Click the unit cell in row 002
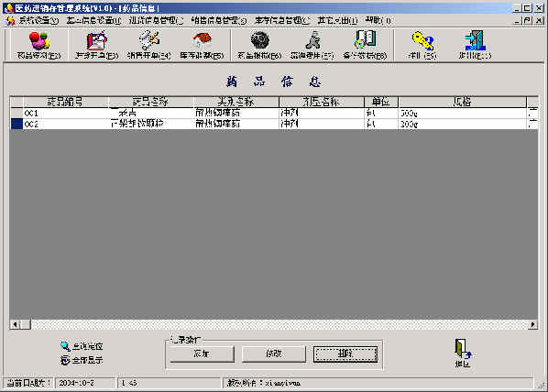 [x=381, y=124]
